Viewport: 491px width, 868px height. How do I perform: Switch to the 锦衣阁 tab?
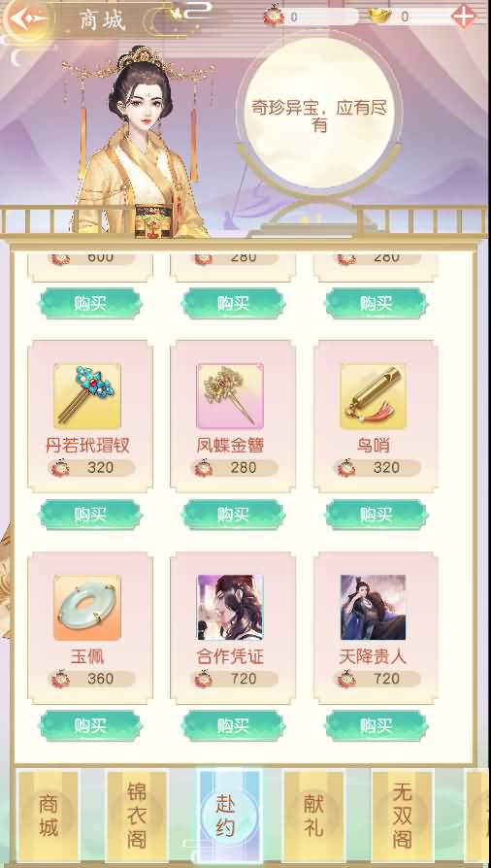click(x=136, y=816)
